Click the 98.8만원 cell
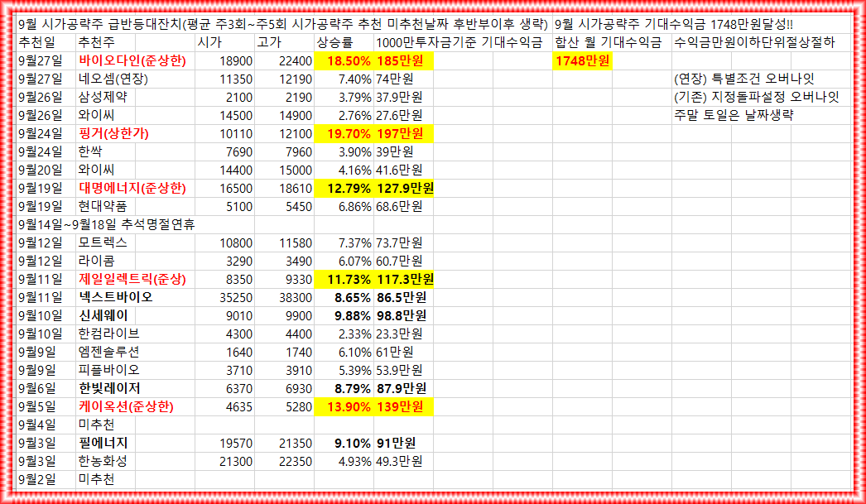 coord(403,316)
